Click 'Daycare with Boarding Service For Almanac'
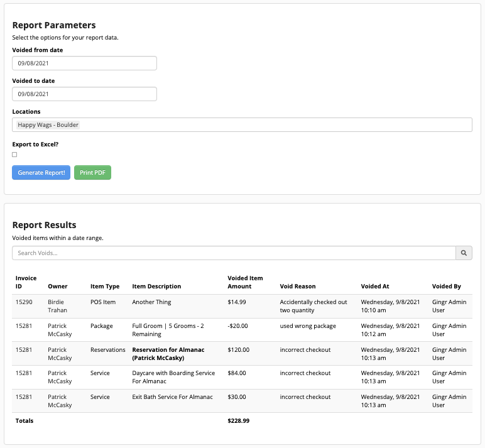The height and width of the screenshot is (448, 485). tap(173, 377)
